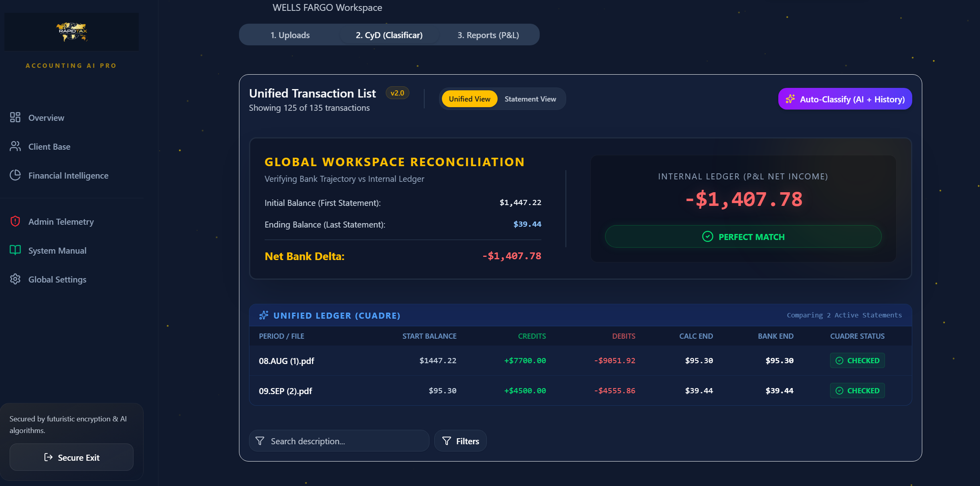Click the Client Base people icon
This screenshot has width=980, height=486.
point(15,146)
